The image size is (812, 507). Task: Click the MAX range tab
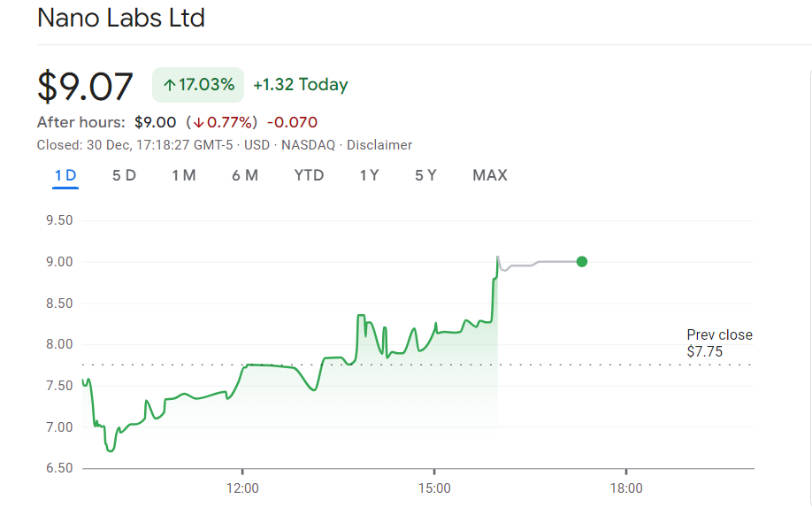point(490,175)
